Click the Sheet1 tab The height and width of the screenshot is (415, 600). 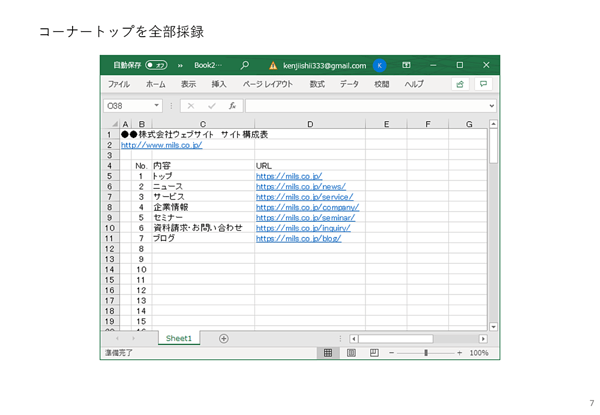[x=179, y=339]
